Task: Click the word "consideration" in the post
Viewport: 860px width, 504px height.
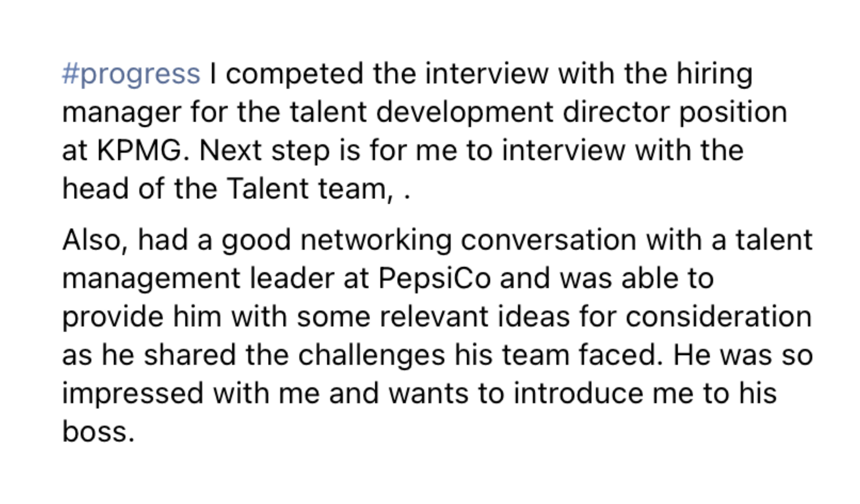Action: (x=718, y=317)
